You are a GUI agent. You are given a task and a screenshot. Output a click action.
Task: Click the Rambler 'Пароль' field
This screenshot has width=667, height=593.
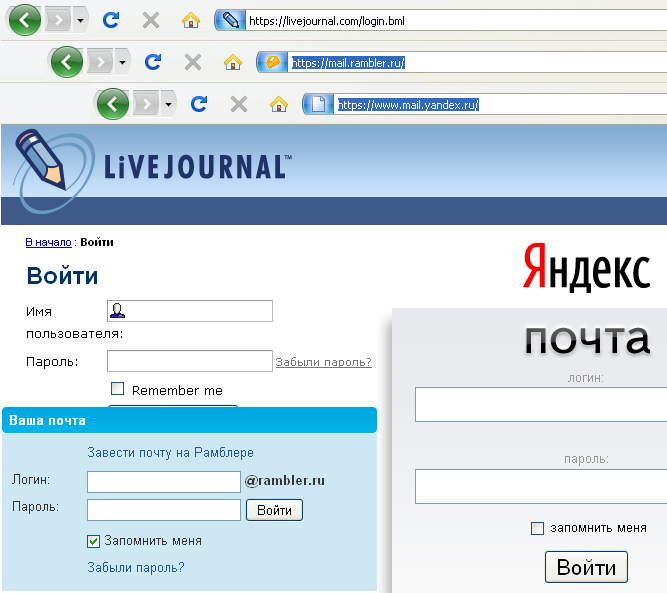(x=164, y=510)
